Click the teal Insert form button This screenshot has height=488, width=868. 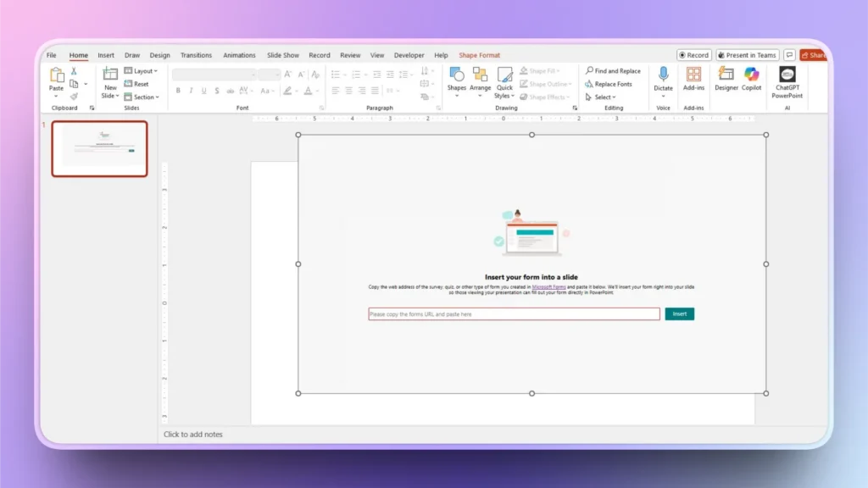tap(679, 313)
